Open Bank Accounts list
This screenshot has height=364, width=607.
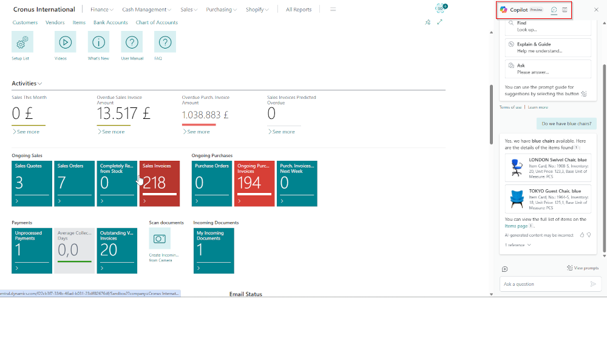(110, 22)
